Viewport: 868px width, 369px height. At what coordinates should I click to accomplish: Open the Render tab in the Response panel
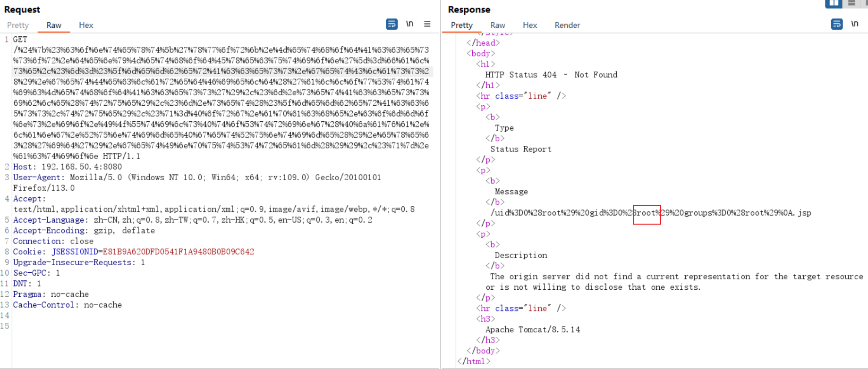coord(567,25)
